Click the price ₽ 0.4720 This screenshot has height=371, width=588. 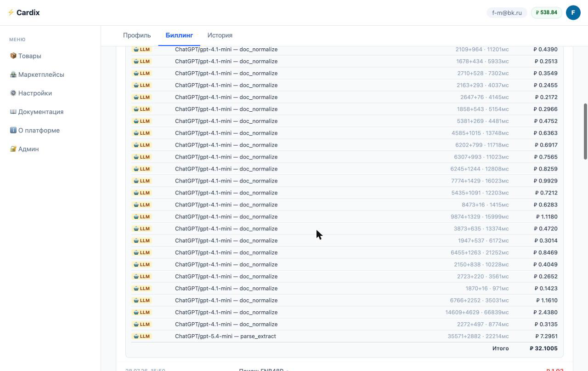click(x=546, y=228)
